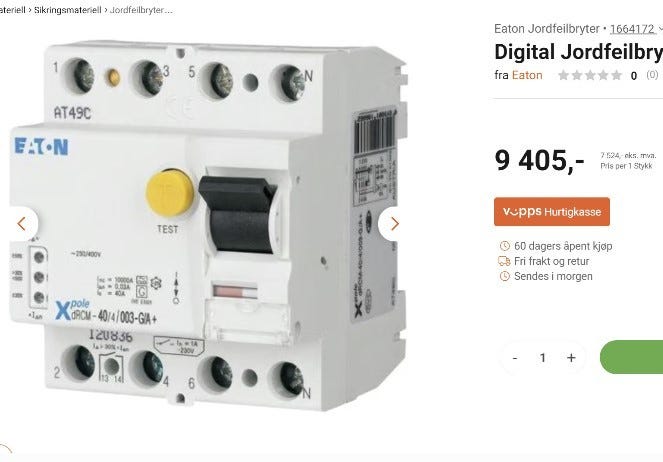
Task: Click the review count (0)
Action: pos(652,75)
